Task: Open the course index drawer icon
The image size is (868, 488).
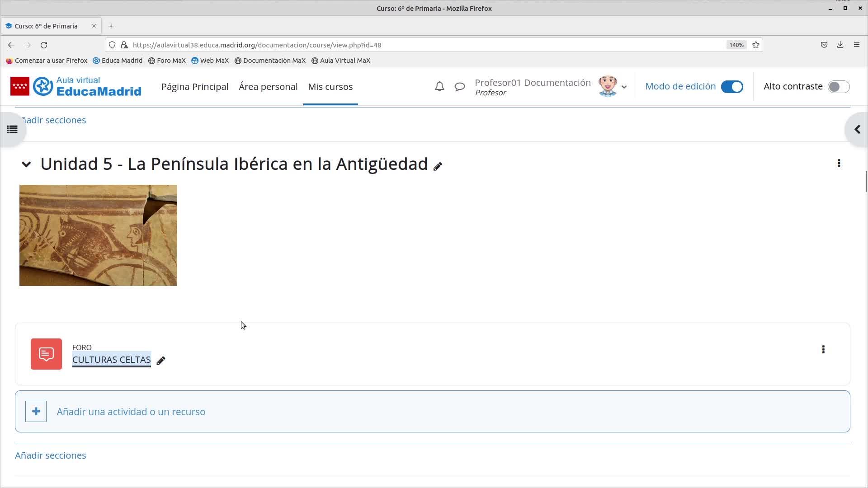Action: tap(12, 130)
